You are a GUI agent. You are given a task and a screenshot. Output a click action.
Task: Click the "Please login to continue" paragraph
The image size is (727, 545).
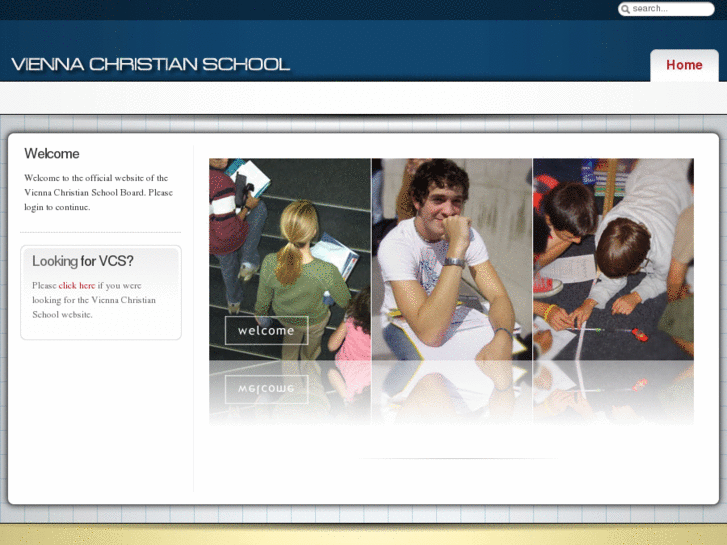98,192
